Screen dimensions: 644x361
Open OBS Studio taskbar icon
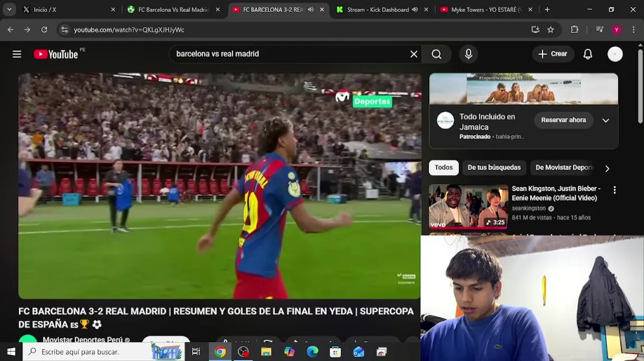tap(243, 352)
